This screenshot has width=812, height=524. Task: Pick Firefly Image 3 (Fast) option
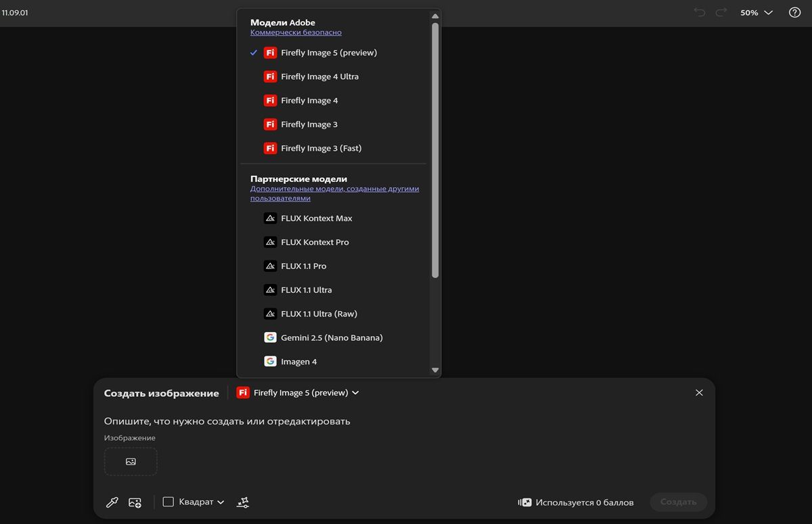(x=321, y=148)
